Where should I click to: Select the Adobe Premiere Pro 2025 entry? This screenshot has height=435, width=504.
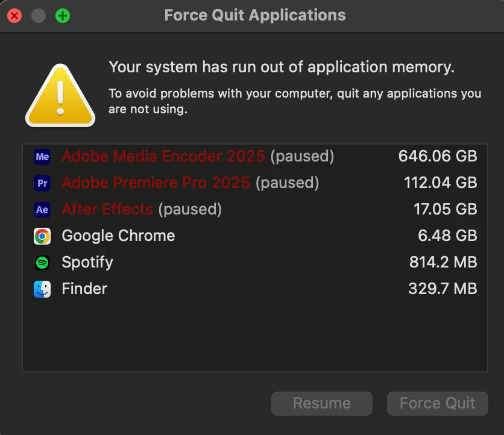[x=156, y=183]
